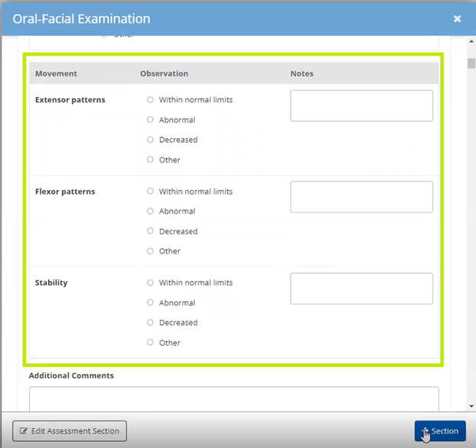
Task: Select Other for Stability
Action: [x=150, y=343]
